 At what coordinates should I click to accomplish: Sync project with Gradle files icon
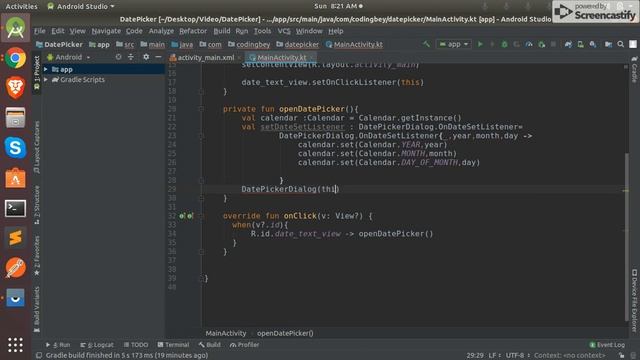[568, 44]
